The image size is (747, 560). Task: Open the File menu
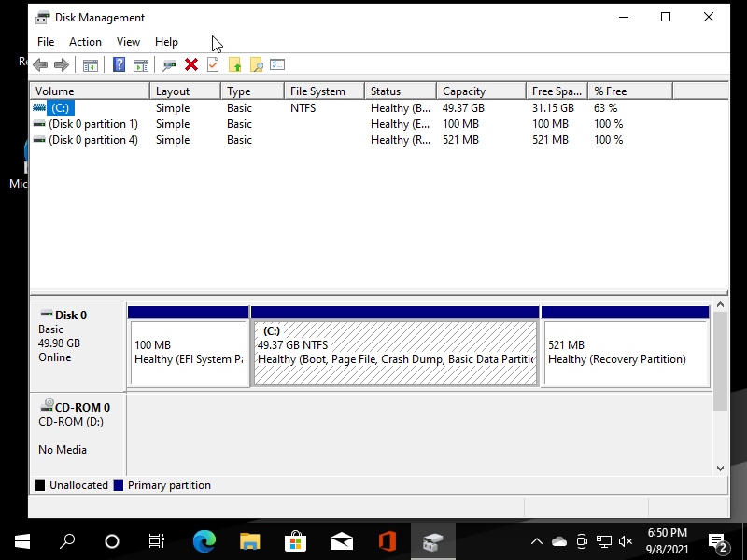coord(46,42)
